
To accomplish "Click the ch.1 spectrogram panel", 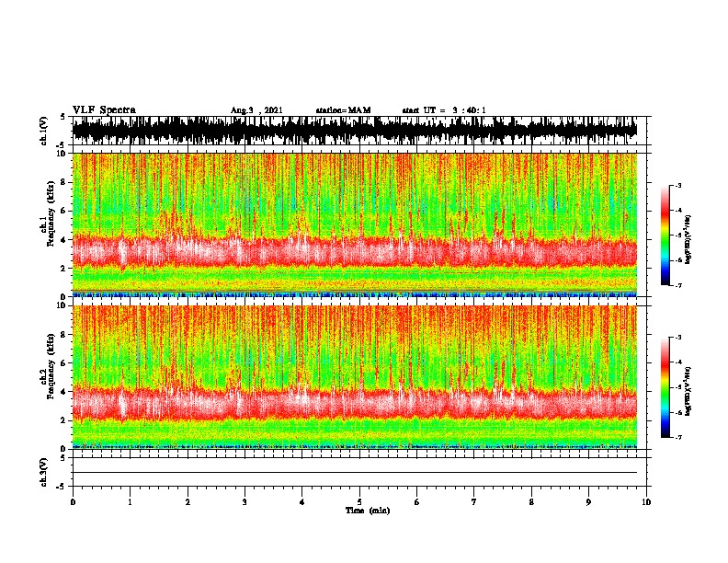I will coord(355,224).
